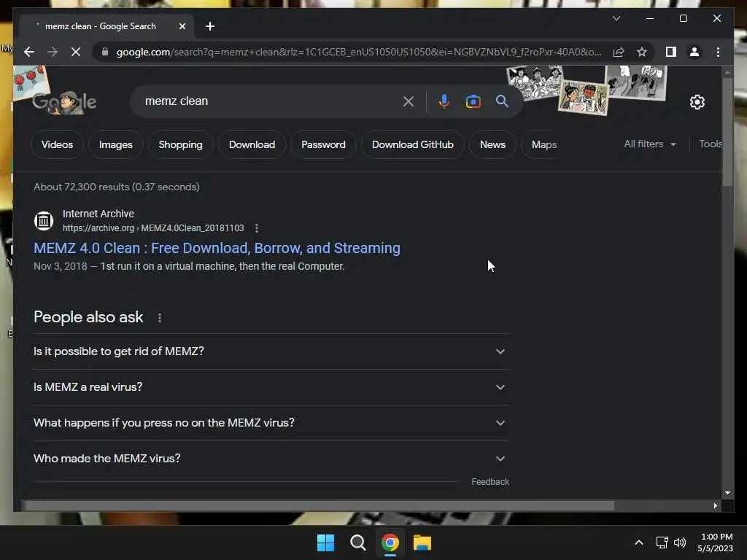Open the MEMZ 4.0 Clean archive link
Image resolution: width=747 pixels, height=560 pixels.
point(217,248)
